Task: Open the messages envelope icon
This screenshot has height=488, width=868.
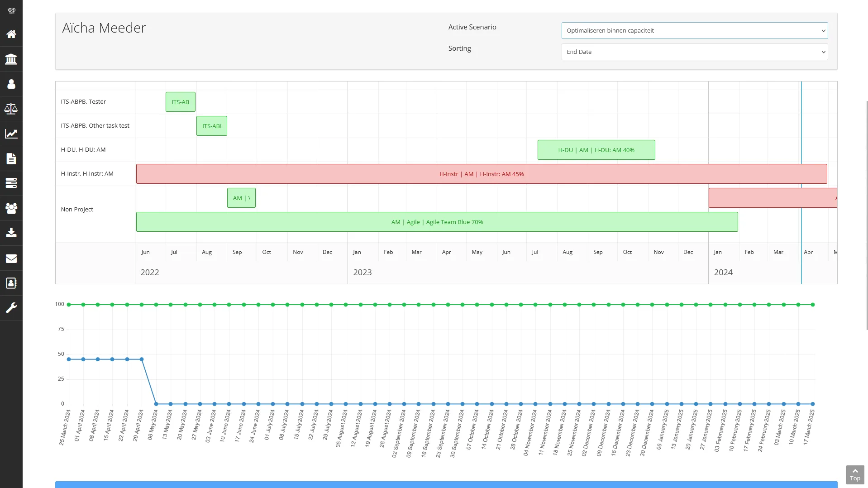Action: click(x=11, y=258)
